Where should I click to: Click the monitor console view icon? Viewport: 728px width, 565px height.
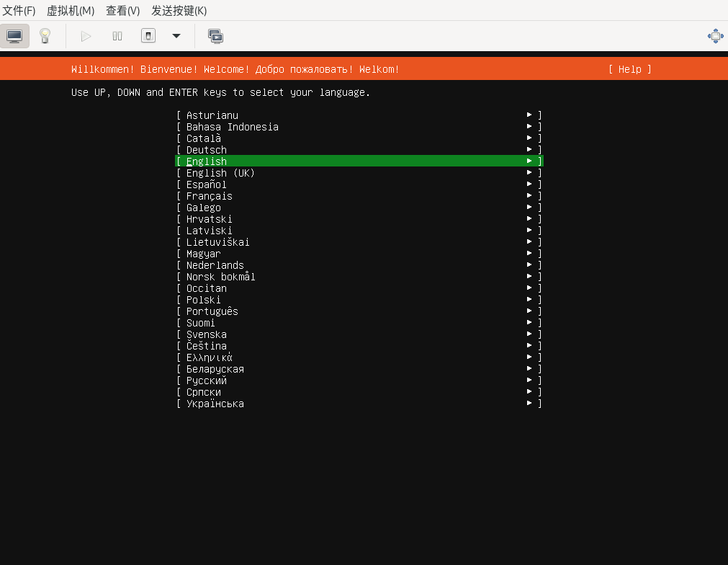coord(14,36)
